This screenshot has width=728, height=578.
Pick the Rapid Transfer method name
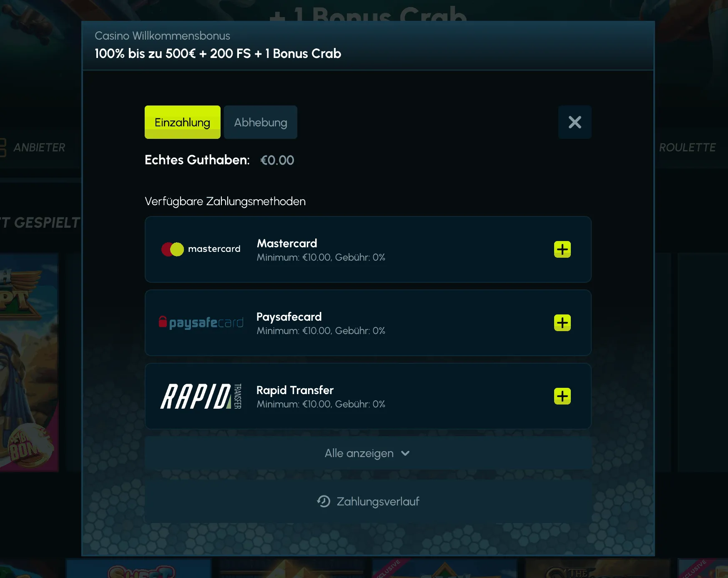click(295, 390)
